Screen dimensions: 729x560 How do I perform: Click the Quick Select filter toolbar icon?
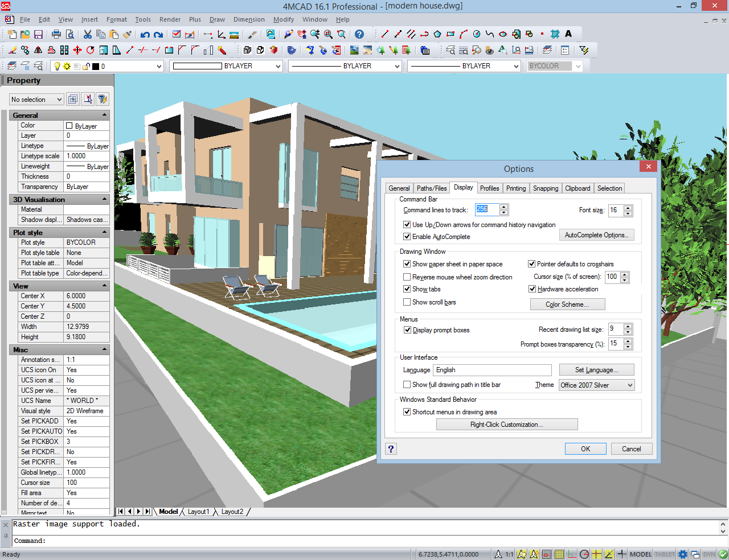584,50
